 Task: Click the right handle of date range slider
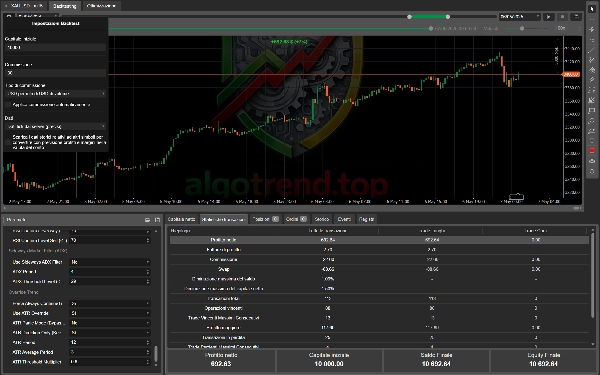pyautogui.click(x=448, y=17)
